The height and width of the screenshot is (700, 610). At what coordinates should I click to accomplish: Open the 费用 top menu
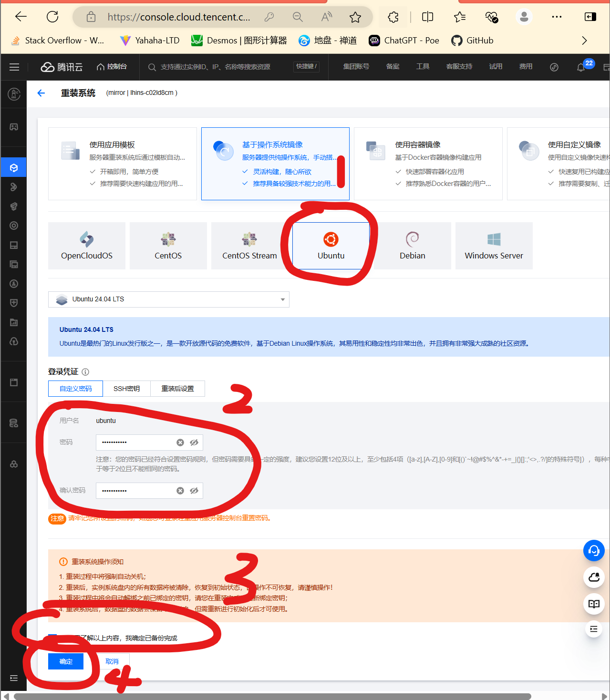click(x=526, y=67)
